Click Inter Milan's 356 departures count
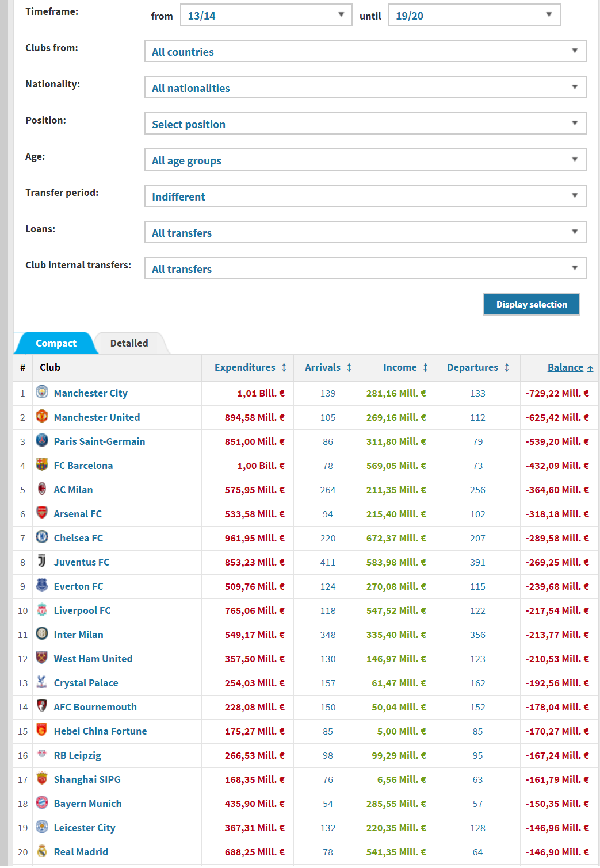Screen dimensions: 600x868 tap(478, 635)
